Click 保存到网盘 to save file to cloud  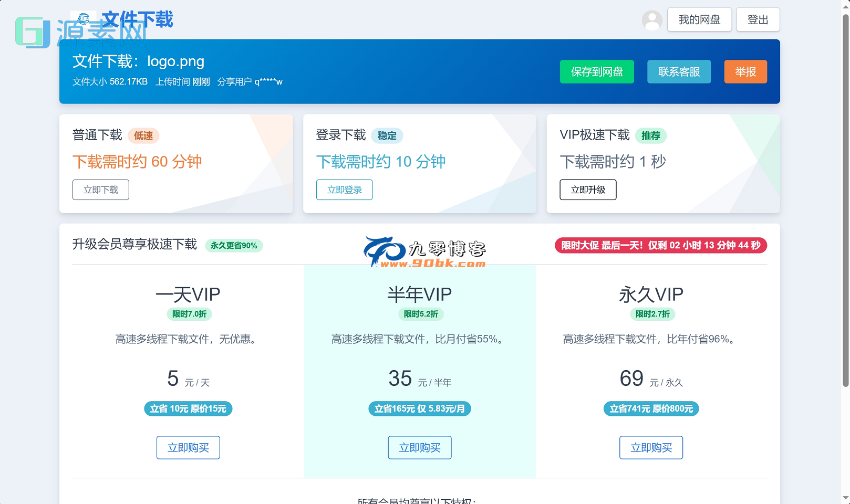(x=597, y=71)
